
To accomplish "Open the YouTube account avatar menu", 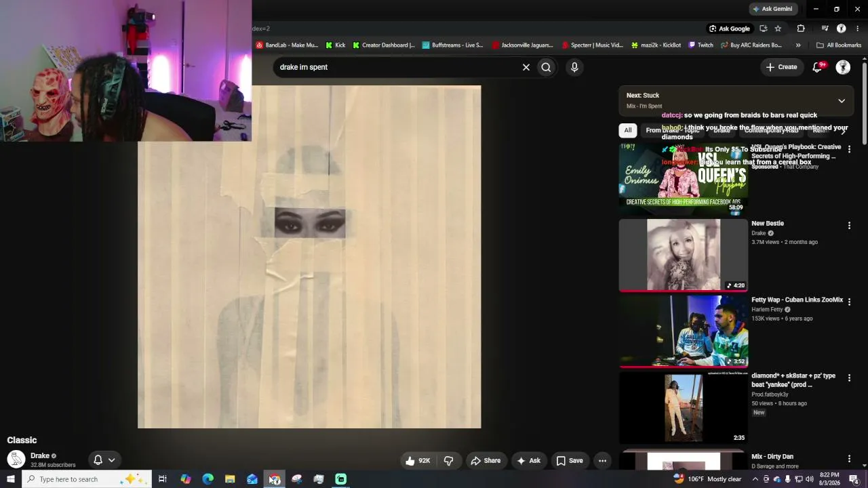I will tap(843, 67).
